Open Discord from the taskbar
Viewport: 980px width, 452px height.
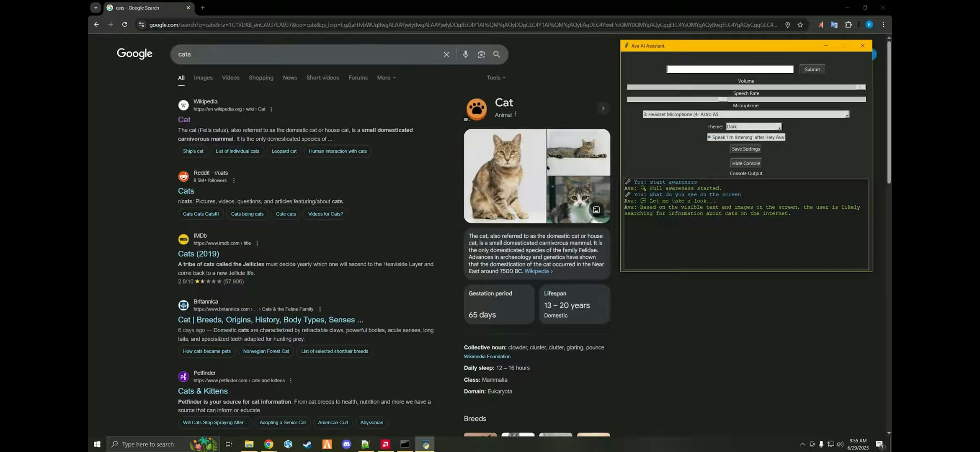pyautogui.click(x=346, y=444)
